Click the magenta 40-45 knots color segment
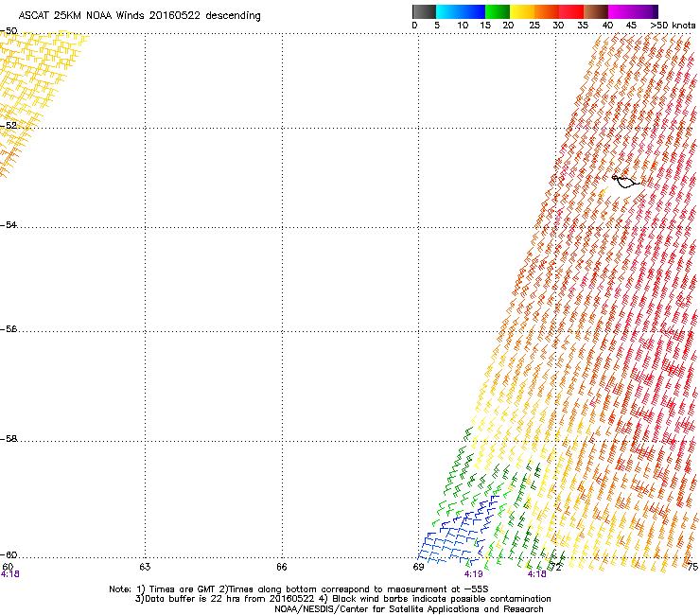The image size is (700, 615). point(621,11)
